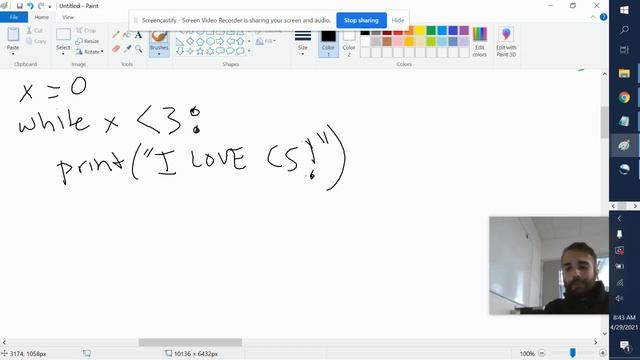This screenshot has width=640, height=360.
Task: Choose the right triangle shape
Action: pos(180,42)
